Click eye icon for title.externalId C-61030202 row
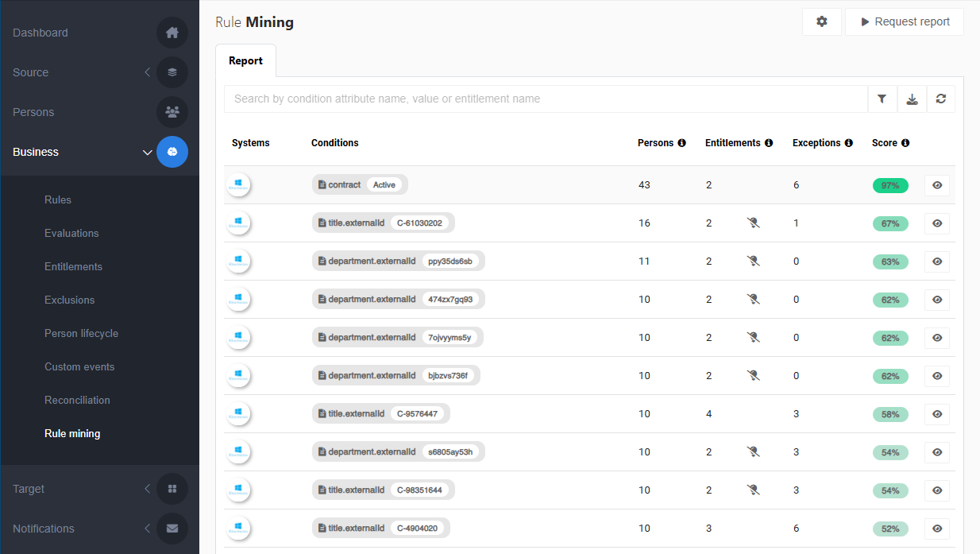This screenshot has height=554, width=980. [937, 223]
